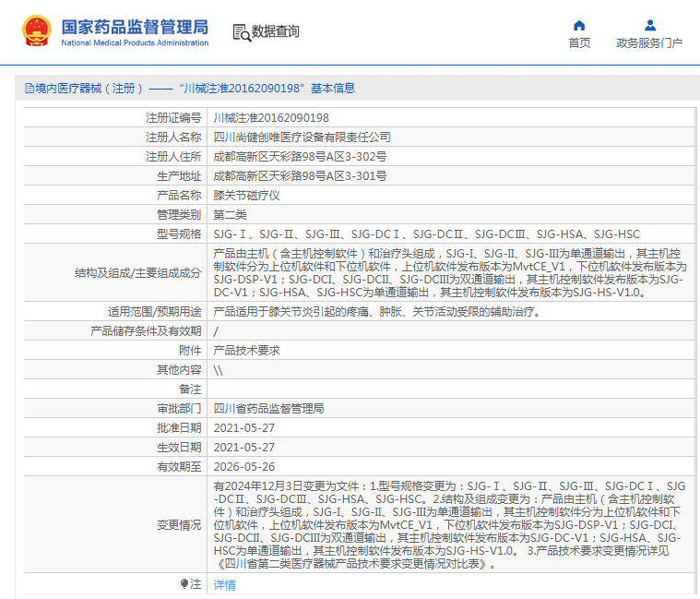Click the 产品名称 label
700x599 pixels.
[179, 195]
